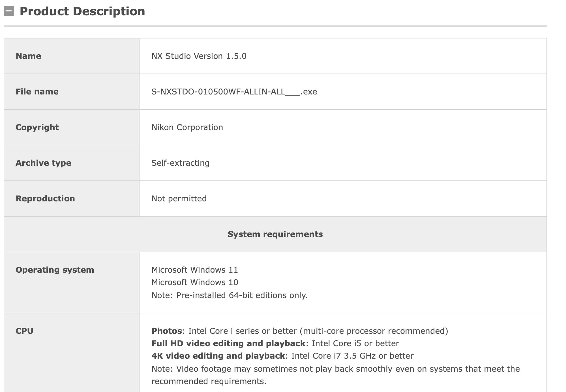The height and width of the screenshot is (392, 566).
Task: Select the Copyright row label
Action: pyautogui.click(x=37, y=127)
